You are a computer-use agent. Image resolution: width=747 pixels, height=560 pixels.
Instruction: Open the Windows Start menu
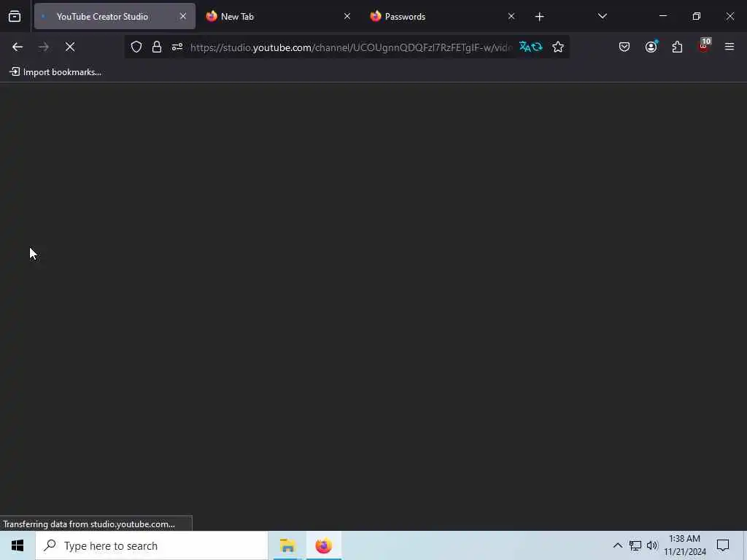pos(18,545)
